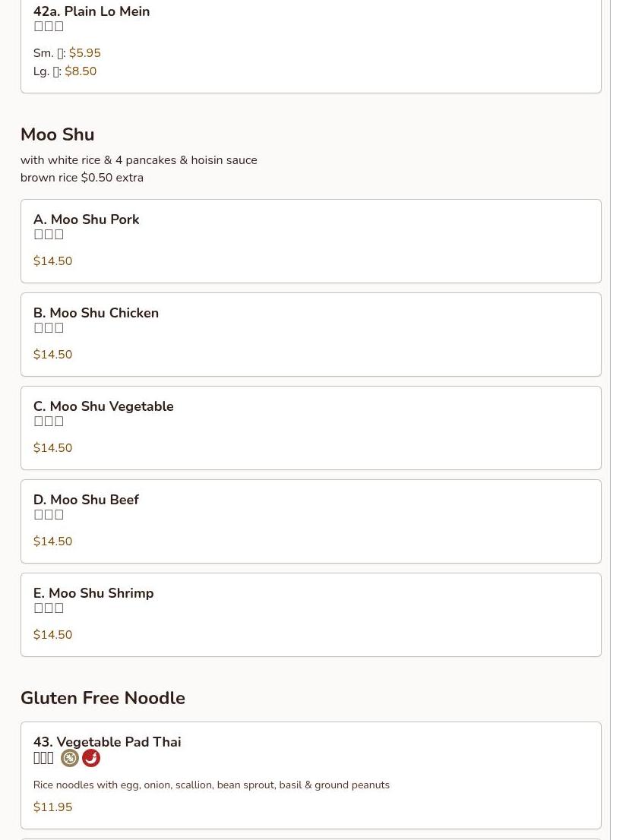Select B. Moo Shu Chicken menu item
Image resolution: width=626 pixels, height=840 pixels.
[x=96, y=313]
